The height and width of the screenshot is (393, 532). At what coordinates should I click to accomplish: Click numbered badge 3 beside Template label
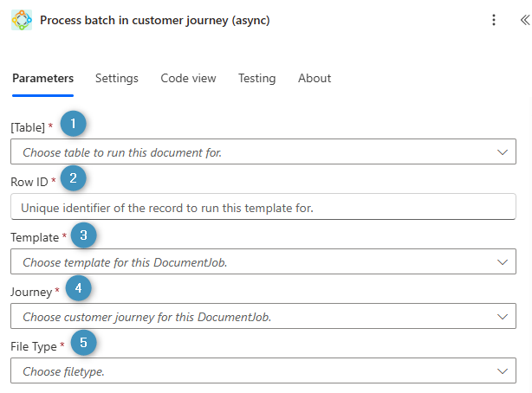[x=84, y=235]
